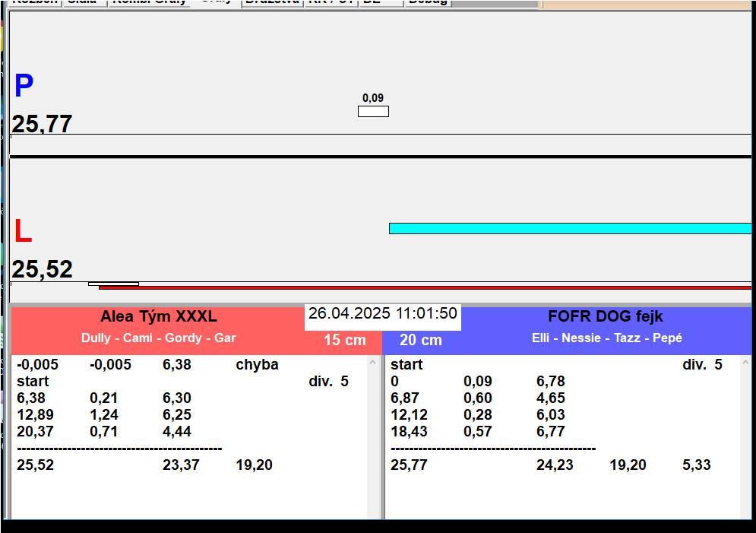This screenshot has width=756, height=533.
Task: Click the large 25,52 time in lane L
Action: pos(42,268)
